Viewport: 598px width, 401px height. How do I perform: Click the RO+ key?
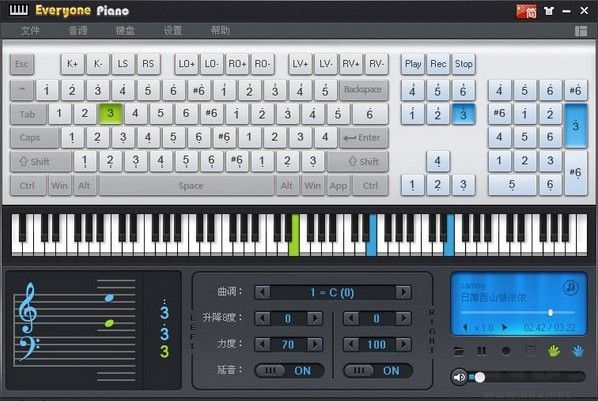tap(237, 64)
